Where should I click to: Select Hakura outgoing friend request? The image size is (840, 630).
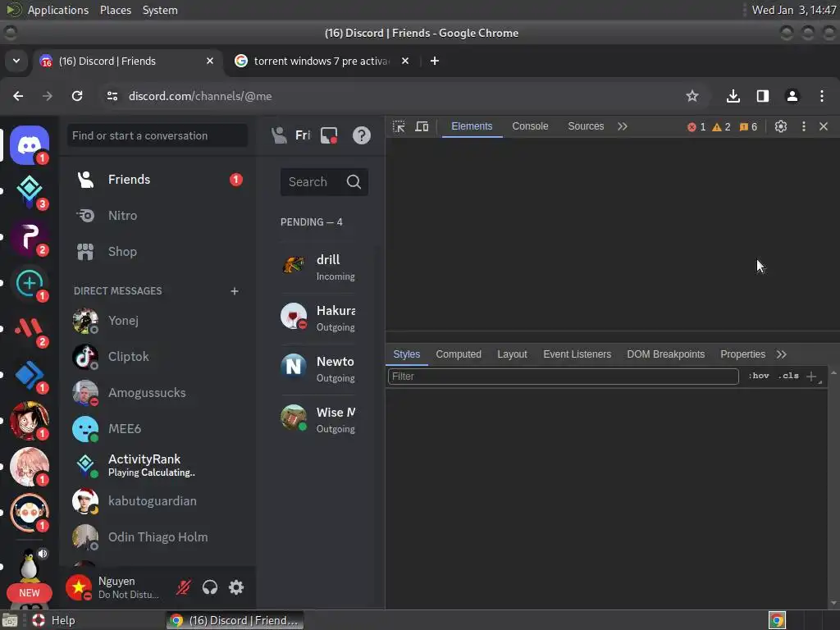pos(319,317)
